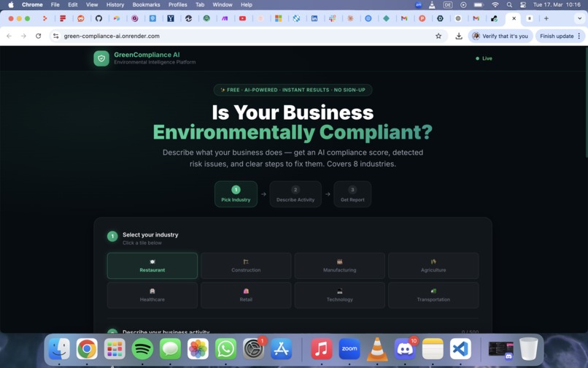Image resolution: width=588 pixels, height=368 pixels.
Task: Open the History menu
Action: pyautogui.click(x=115, y=4)
